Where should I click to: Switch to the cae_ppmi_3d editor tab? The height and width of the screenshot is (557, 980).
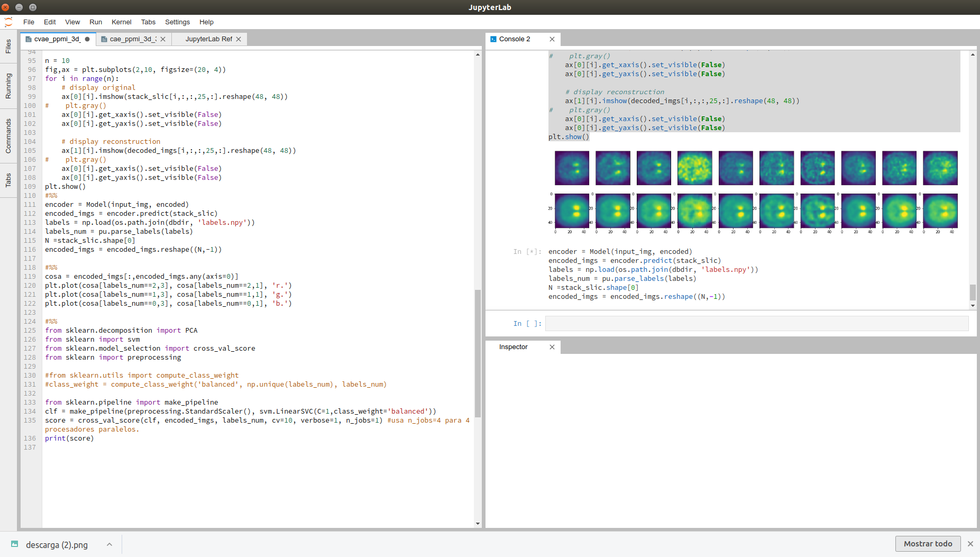[132, 39]
